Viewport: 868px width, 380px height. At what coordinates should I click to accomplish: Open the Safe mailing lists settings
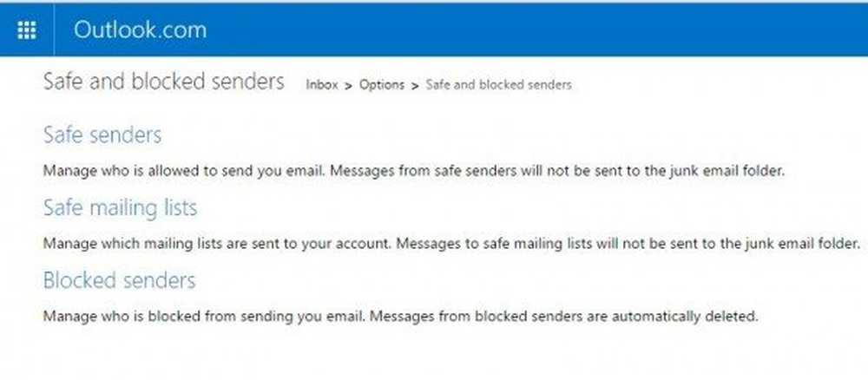120,208
